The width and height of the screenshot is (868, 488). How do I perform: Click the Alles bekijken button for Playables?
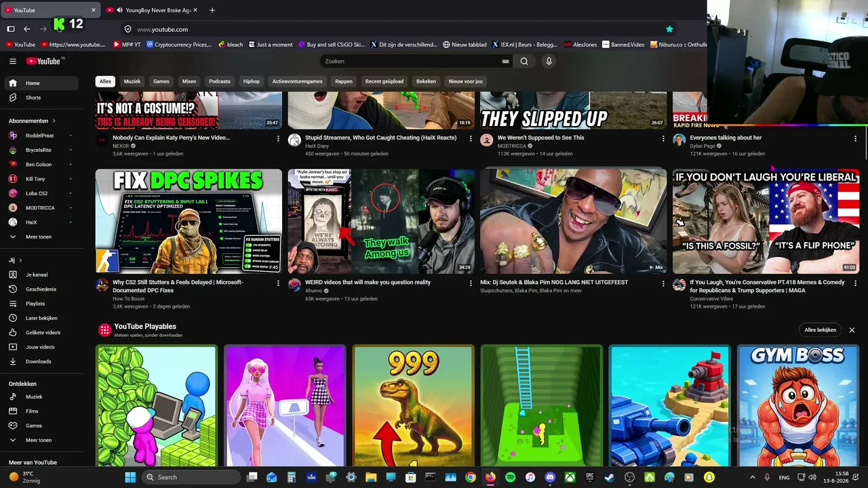[x=821, y=330]
